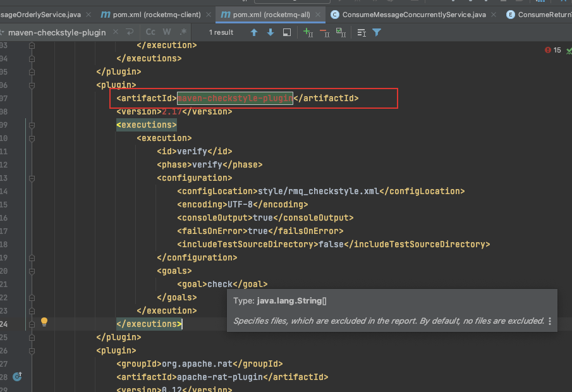Click the highlighted maven-checkstyle-plugin match

click(235, 98)
